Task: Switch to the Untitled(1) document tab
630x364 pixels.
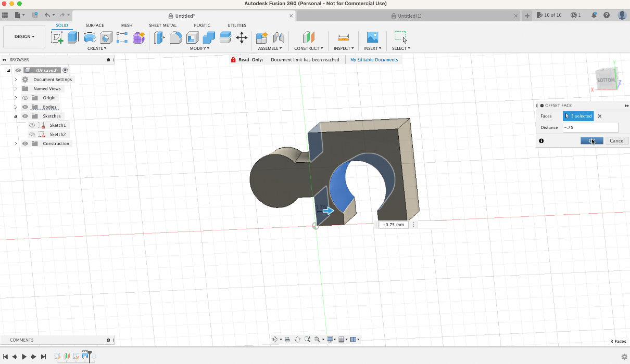Action: tap(409, 16)
